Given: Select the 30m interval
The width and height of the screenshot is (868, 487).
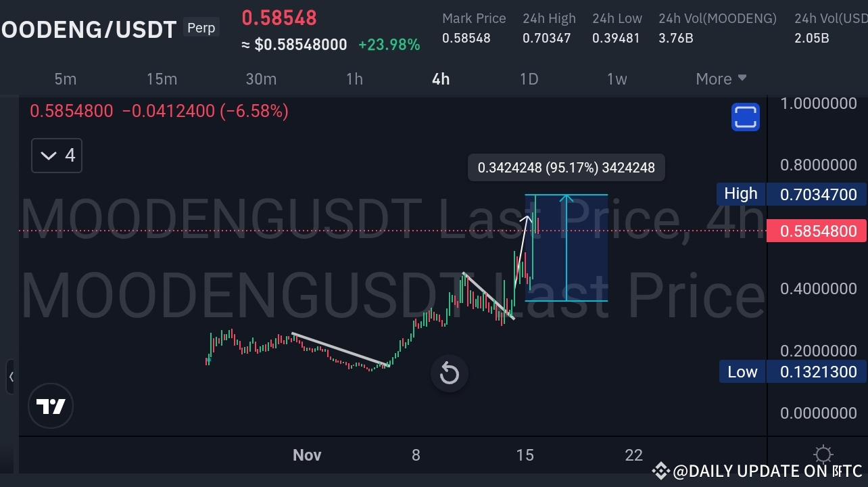Looking at the screenshot, I should tap(261, 79).
